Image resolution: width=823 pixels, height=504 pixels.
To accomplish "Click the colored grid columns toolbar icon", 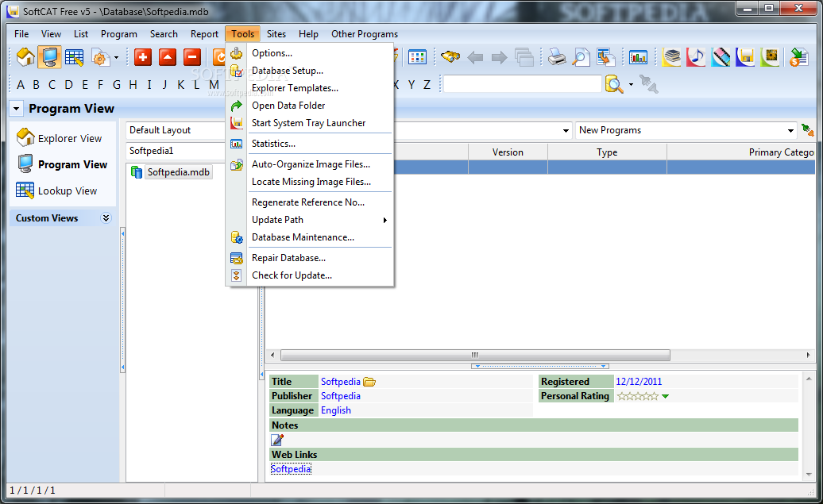I will coord(417,57).
